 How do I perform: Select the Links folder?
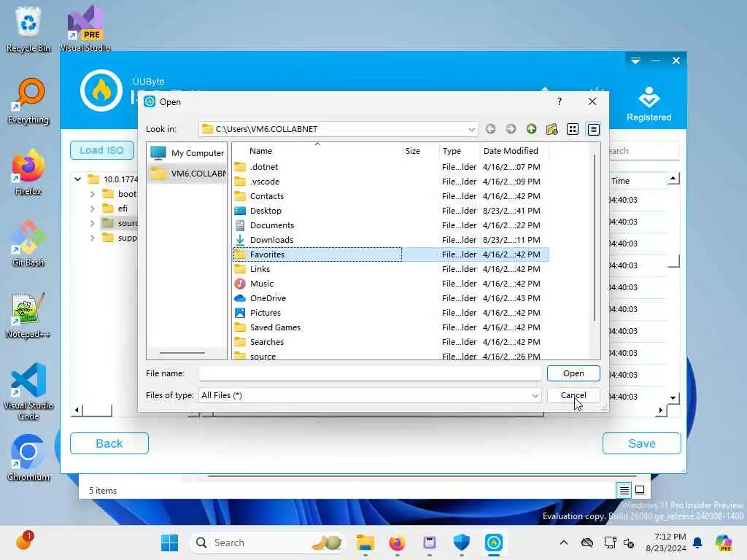click(x=260, y=269)
